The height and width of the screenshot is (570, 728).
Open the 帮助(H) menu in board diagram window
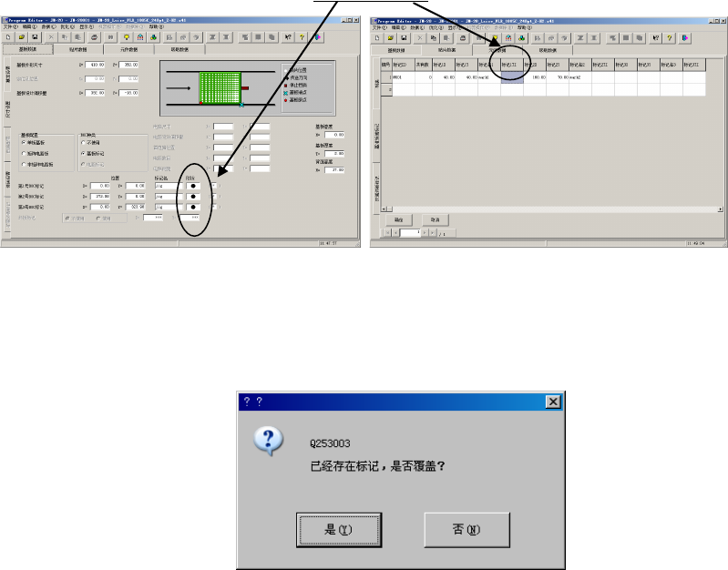coord(157,27)
